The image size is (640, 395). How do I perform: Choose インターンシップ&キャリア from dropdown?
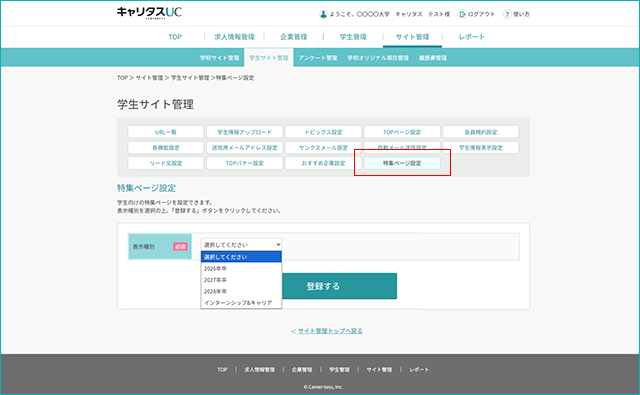point(241,303)
